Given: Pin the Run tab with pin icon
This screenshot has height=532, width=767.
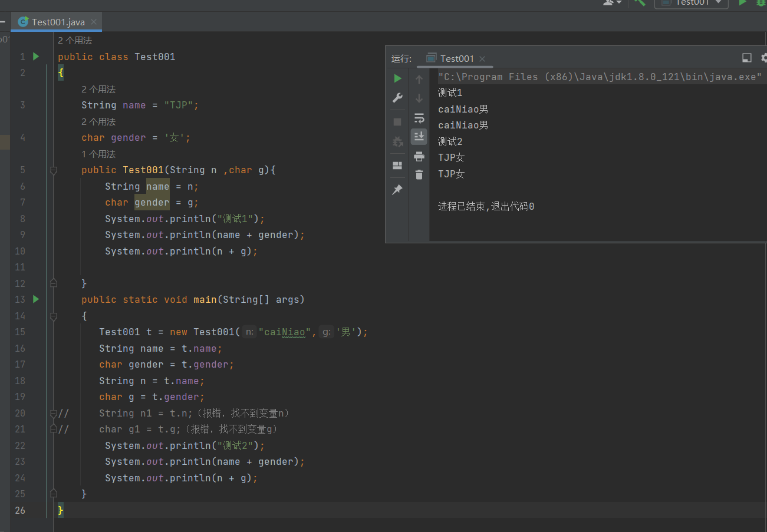Looking at the screenshot, I should [397, 190].
